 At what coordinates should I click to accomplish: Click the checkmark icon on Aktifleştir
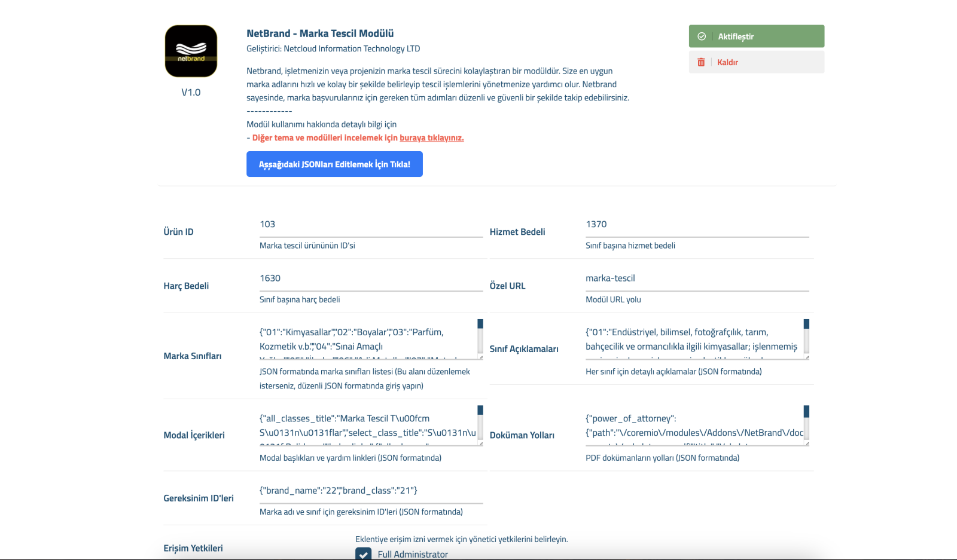pyautogui.click(x=702, y=36)
